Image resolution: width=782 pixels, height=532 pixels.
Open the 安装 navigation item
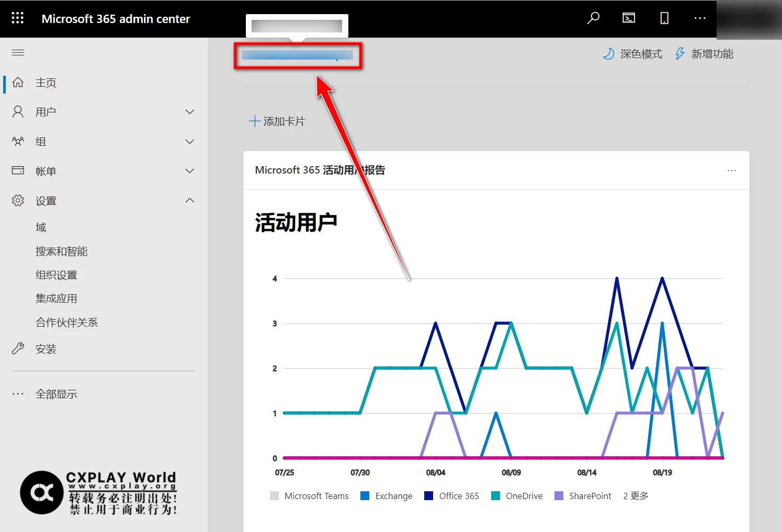46,349
